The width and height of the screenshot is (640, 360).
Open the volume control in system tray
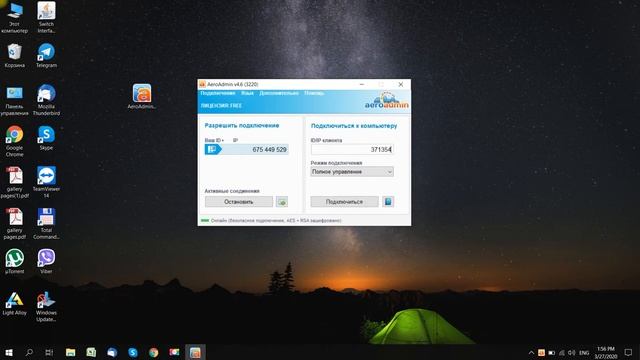click(x=571, y=353)
